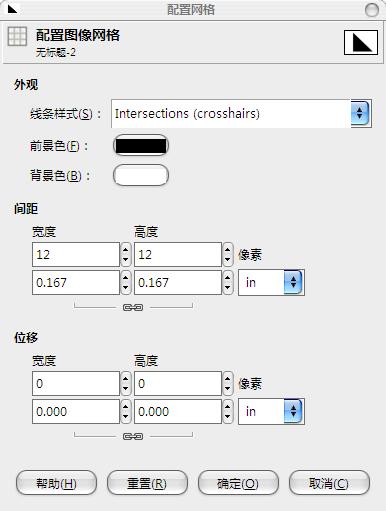This screenshot has width=386, height=511.
Task: Click the 重置(R) reset button
Action: [147, 483]
